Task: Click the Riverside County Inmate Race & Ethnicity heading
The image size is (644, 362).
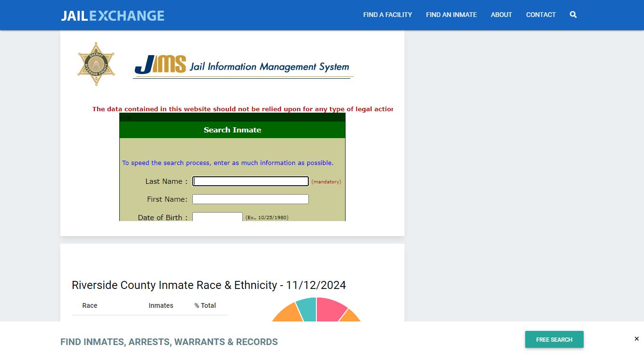Action: 209,285
